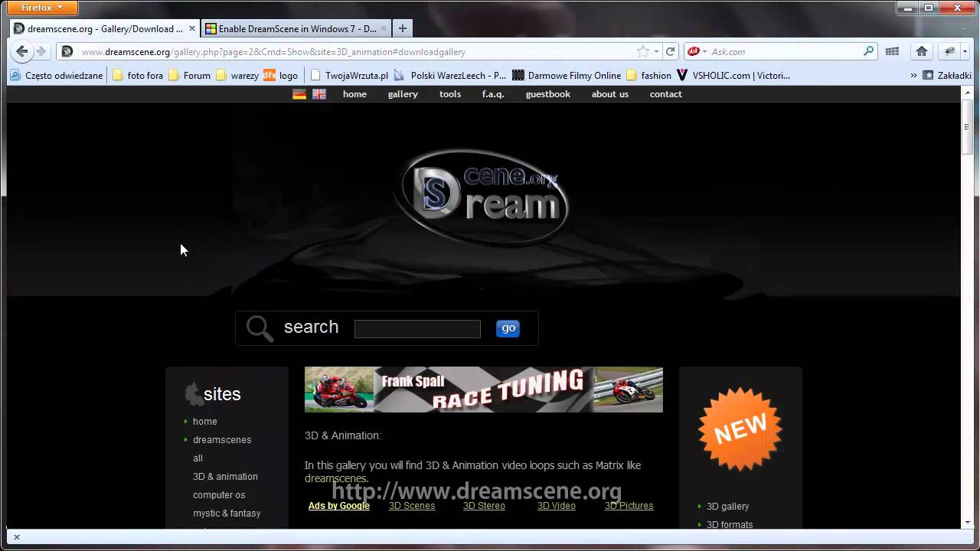The width and height of the screenshot is (980, 551).
Task: Reload the current page
Action: pos(671,51)
